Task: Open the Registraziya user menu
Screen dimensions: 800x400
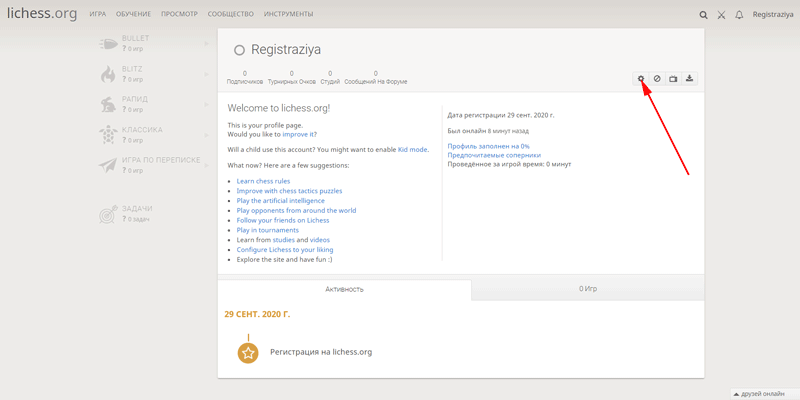Action: [x=773, y=15]
